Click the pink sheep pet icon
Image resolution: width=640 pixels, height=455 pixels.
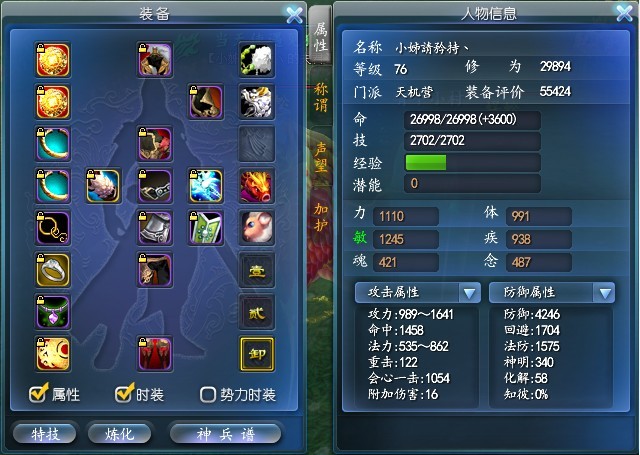coord(256,227)
